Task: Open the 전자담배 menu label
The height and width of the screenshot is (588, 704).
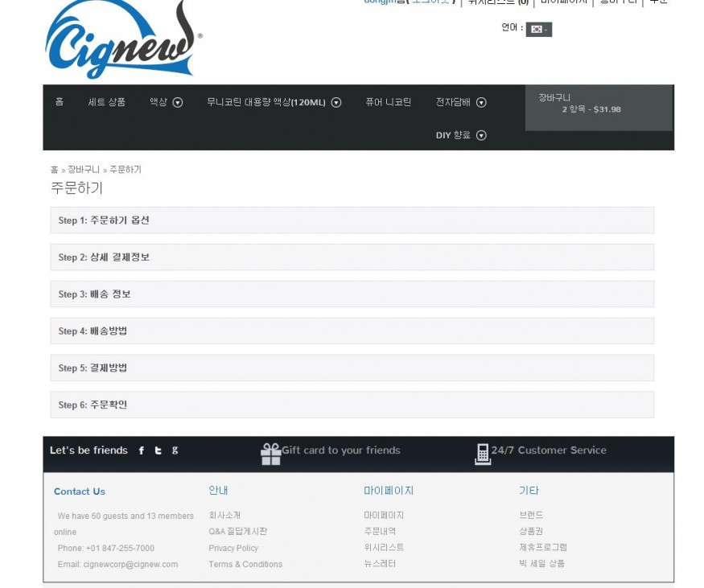Action: [x=453, y=102]
